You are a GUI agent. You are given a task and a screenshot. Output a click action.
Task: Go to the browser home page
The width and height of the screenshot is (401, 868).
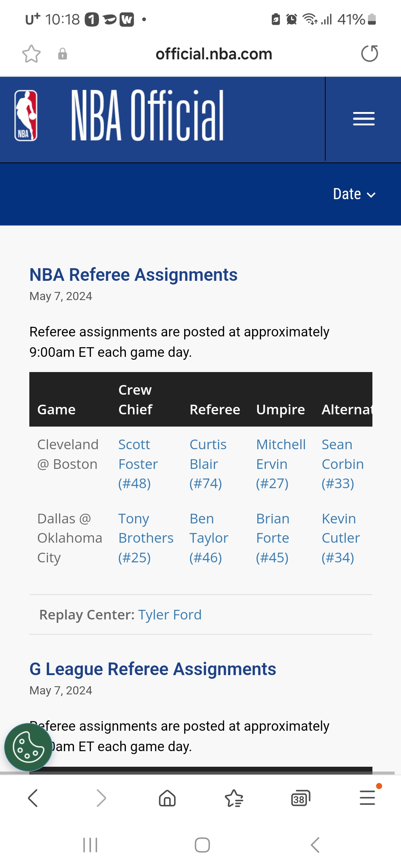(167, 798)
